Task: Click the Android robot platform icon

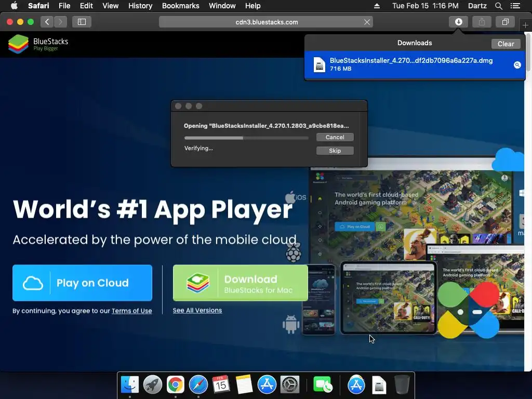Action: (x=291, y=324)
